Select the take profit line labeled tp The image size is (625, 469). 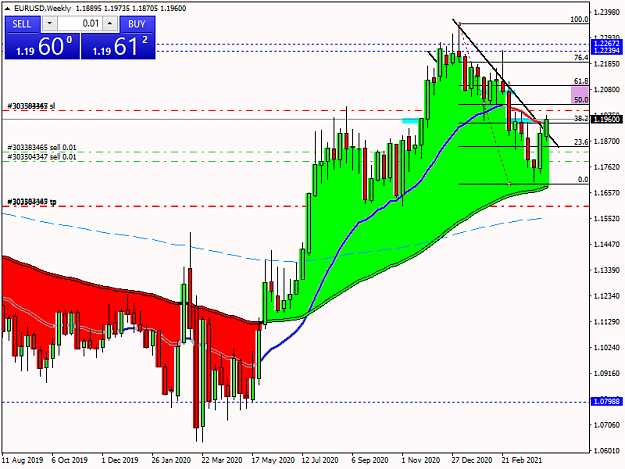pos(32,202)
